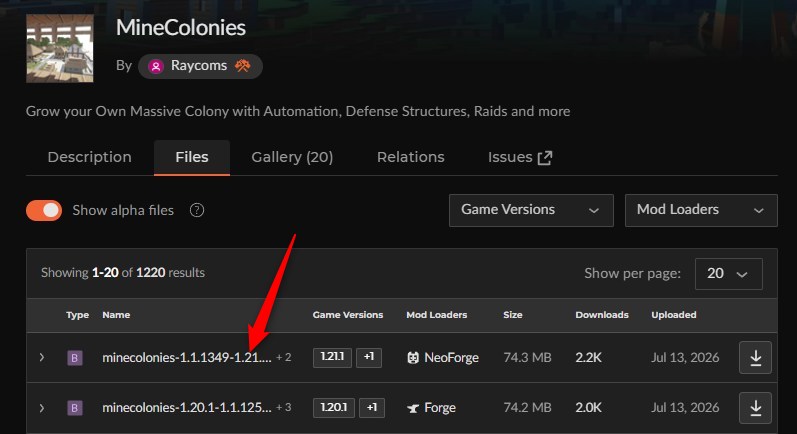Open the Mod Loaders dropdown

tap(701, 210)
